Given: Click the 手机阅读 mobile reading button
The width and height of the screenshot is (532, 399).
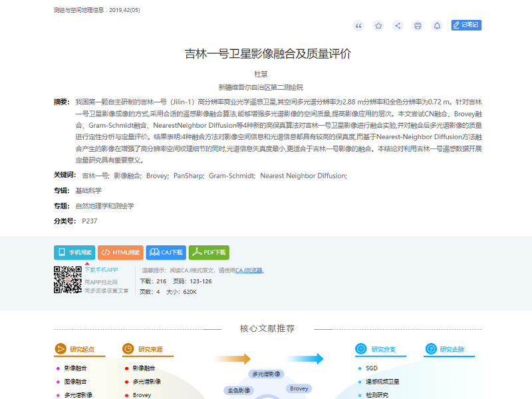Looking at the screenshot, I should (74, 253).
